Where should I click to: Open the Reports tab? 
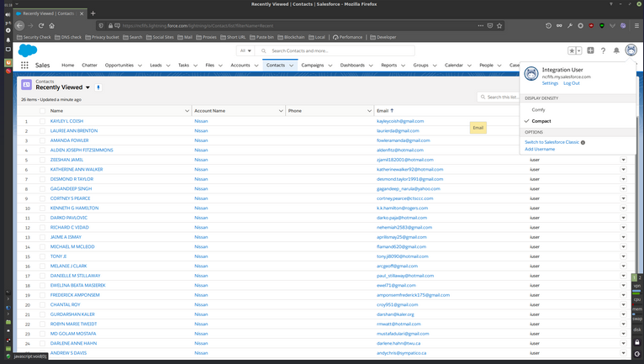tap(389, 65)
